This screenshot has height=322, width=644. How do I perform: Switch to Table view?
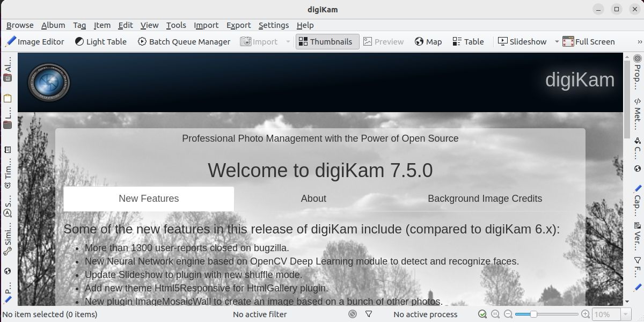[467, 41]
